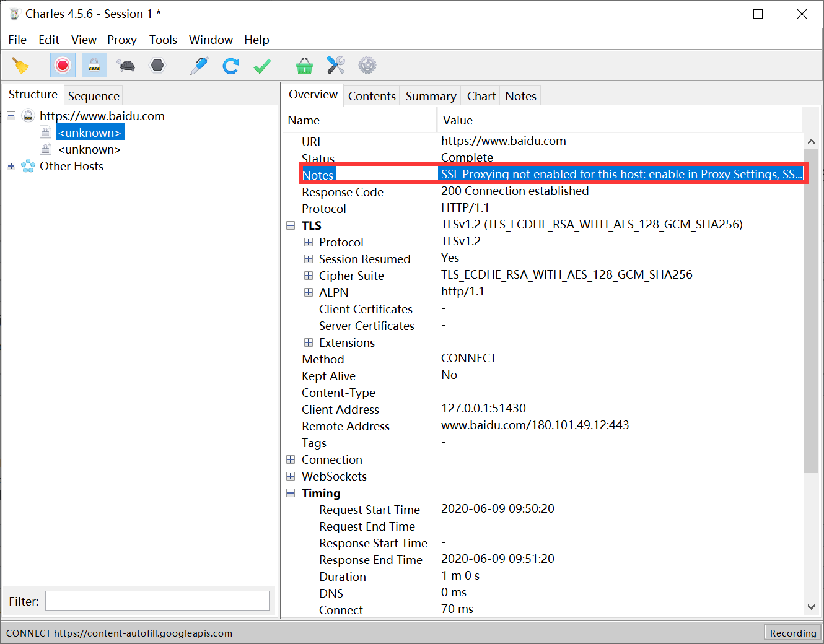Expand the Extensions row

coord(309,342)
